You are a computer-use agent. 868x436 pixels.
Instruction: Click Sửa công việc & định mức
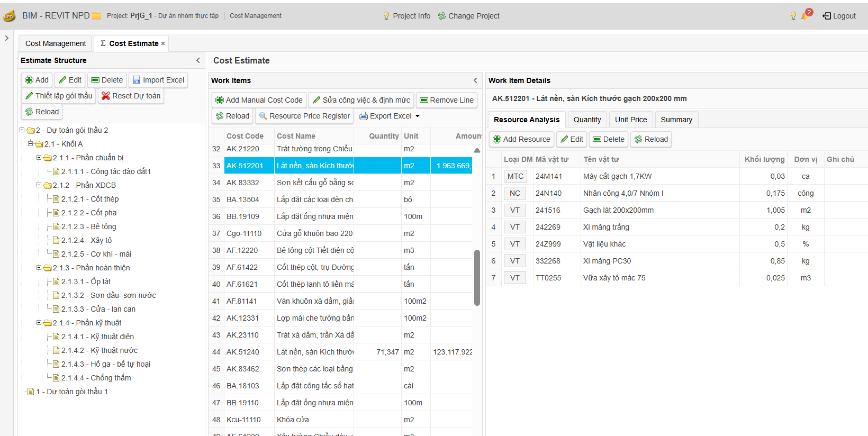(x=361, y=100)
